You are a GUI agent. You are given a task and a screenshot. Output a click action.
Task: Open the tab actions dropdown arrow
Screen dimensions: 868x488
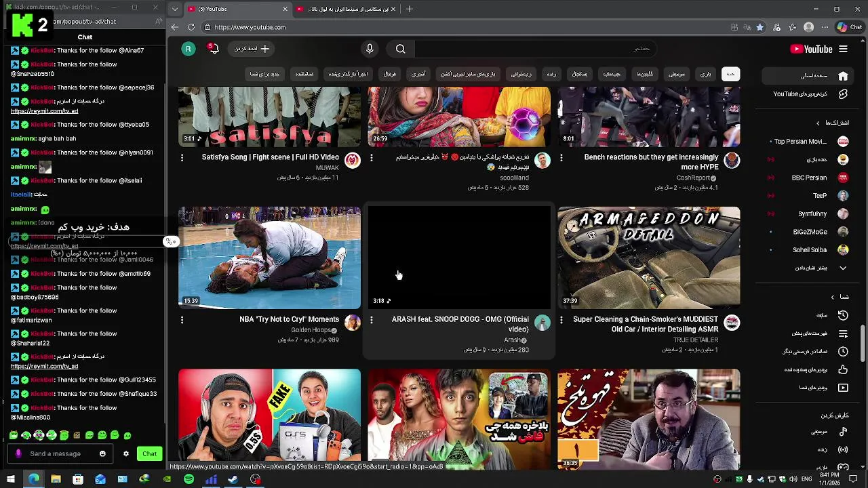[175, 9]
